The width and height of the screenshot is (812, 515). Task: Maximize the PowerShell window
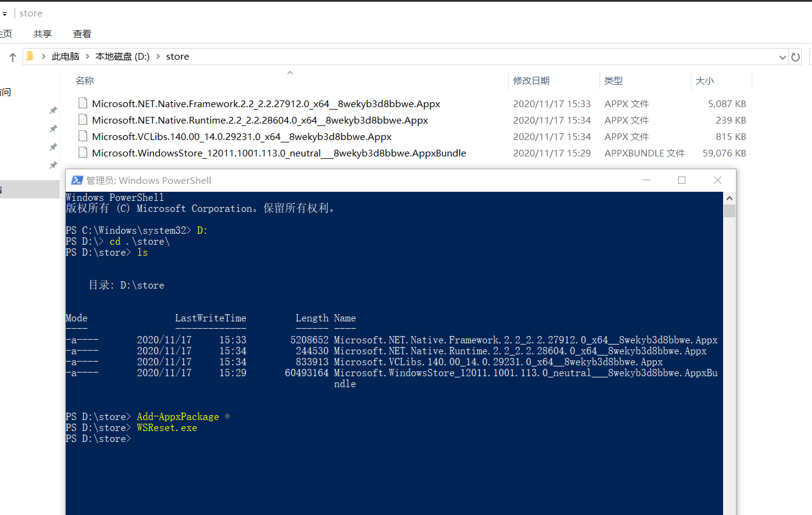[682, 180]
